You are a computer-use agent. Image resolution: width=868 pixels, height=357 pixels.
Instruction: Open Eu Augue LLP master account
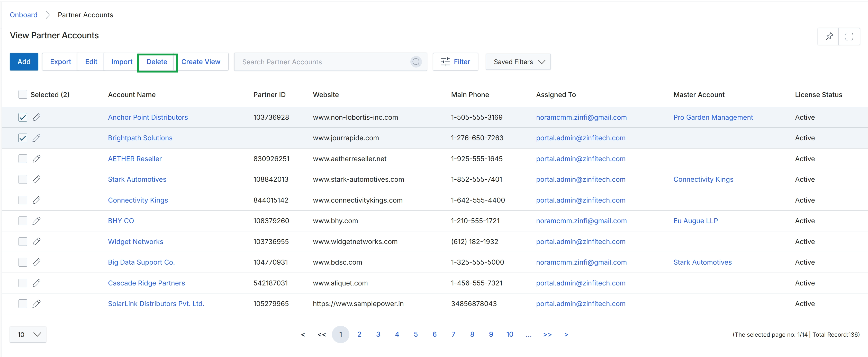point(695,221)
